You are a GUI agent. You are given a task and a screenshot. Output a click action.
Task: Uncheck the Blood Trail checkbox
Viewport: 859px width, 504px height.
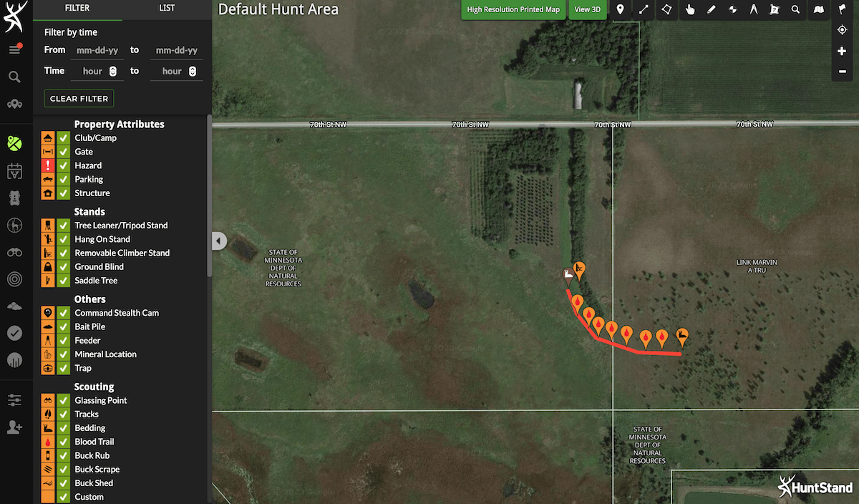coord(63,442)
